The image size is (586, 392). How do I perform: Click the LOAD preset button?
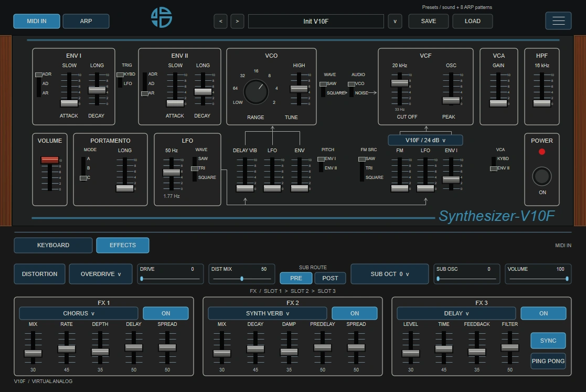472,22
